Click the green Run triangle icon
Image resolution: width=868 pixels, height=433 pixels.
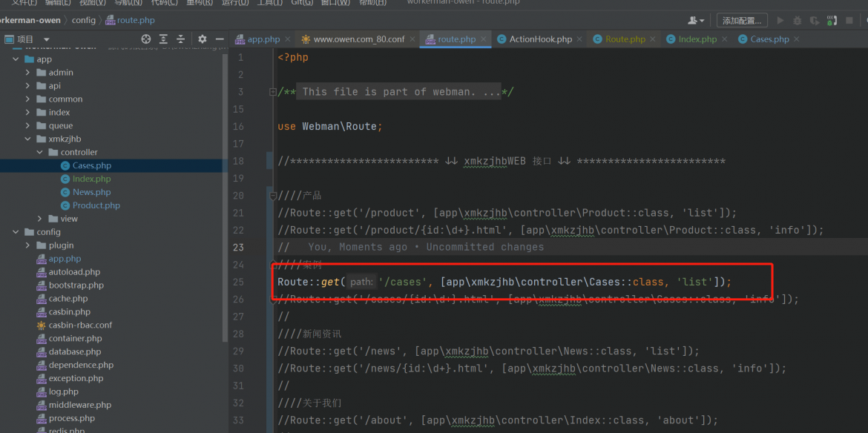click(780, 21)
